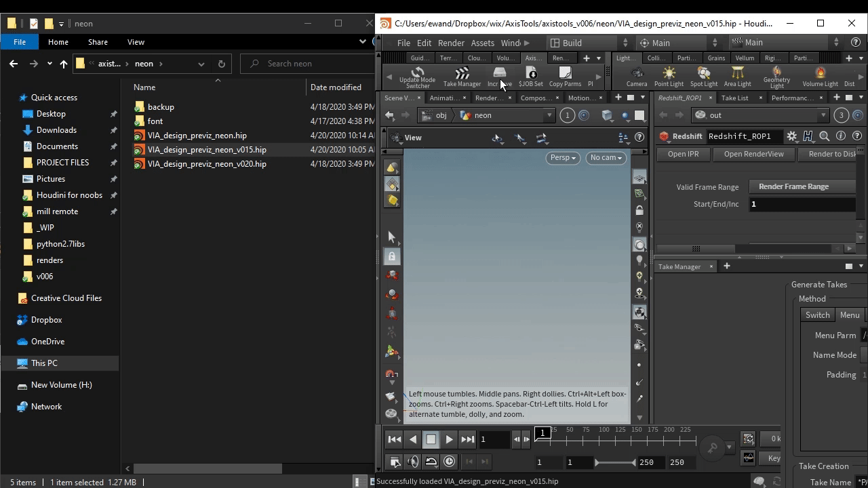Viewport: 868px width, 488px height.
Task: Open the Render menu
Action: 451,43
